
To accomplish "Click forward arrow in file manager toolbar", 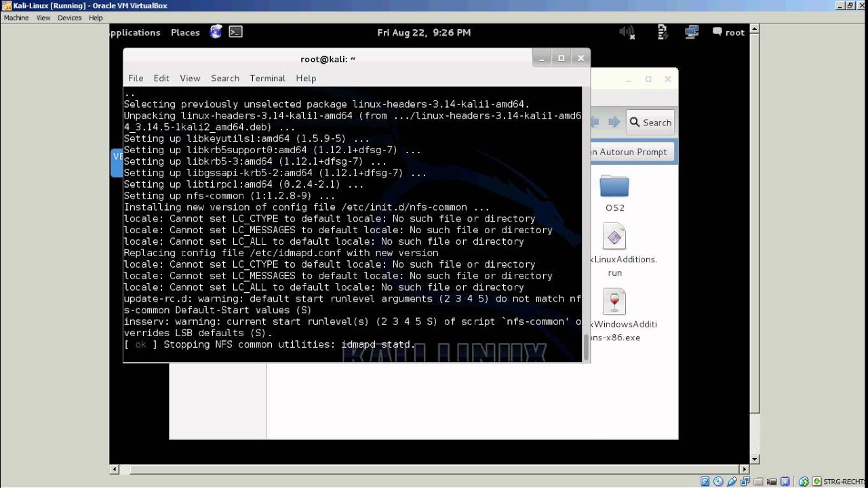I will [614, 122].
